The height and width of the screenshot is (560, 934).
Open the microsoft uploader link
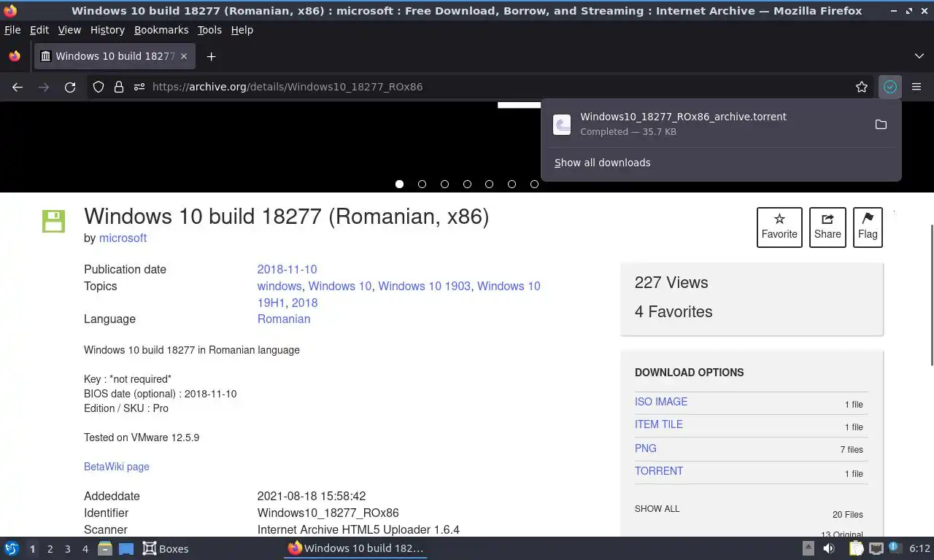tap(123, 238)
